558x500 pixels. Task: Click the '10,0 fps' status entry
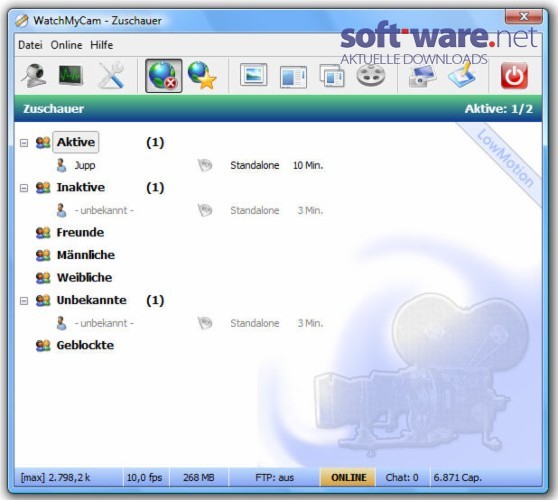tap(144, 478)
